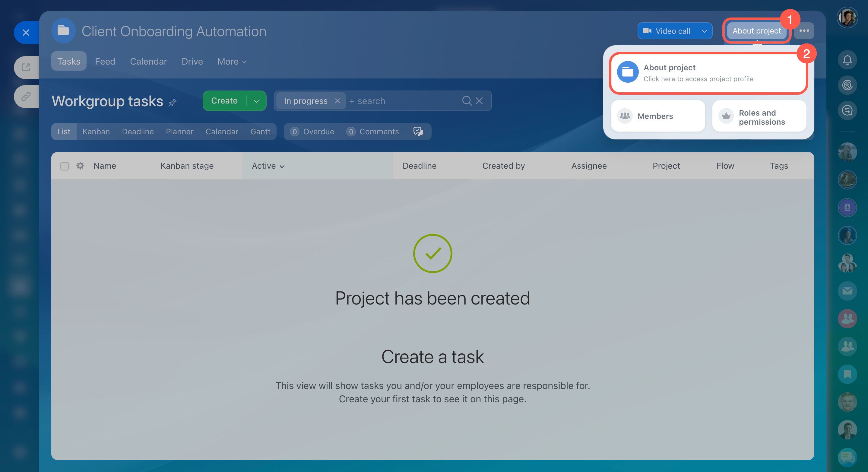Open Video call options dropdown
This screenshot has width=868, height=472.
tap(704, 31)
